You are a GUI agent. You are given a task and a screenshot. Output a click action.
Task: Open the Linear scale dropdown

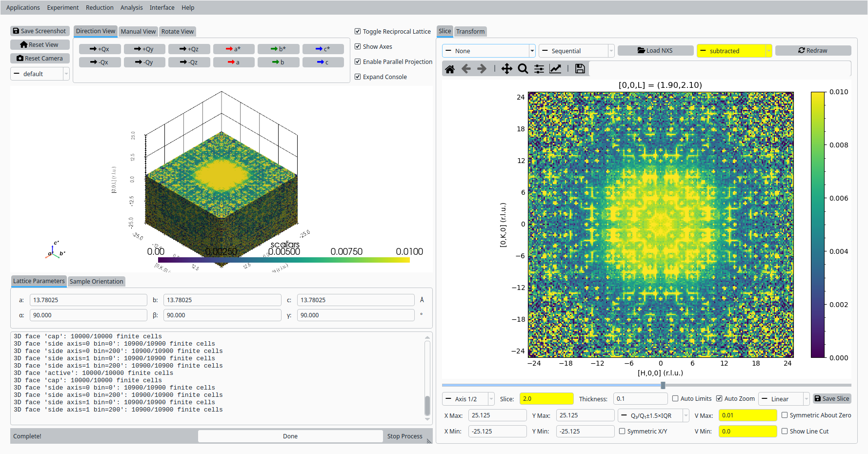(784, 399)
